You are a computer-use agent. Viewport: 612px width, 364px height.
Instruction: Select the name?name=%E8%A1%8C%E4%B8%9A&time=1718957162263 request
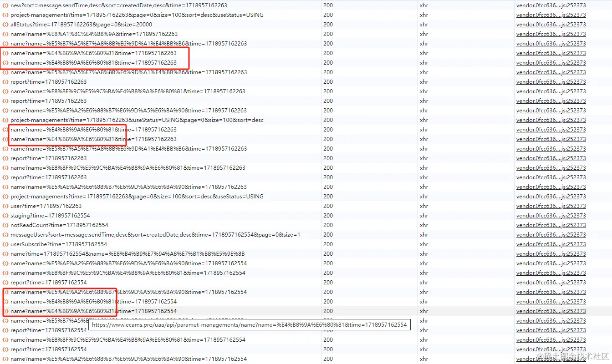(x=94, y=34)
